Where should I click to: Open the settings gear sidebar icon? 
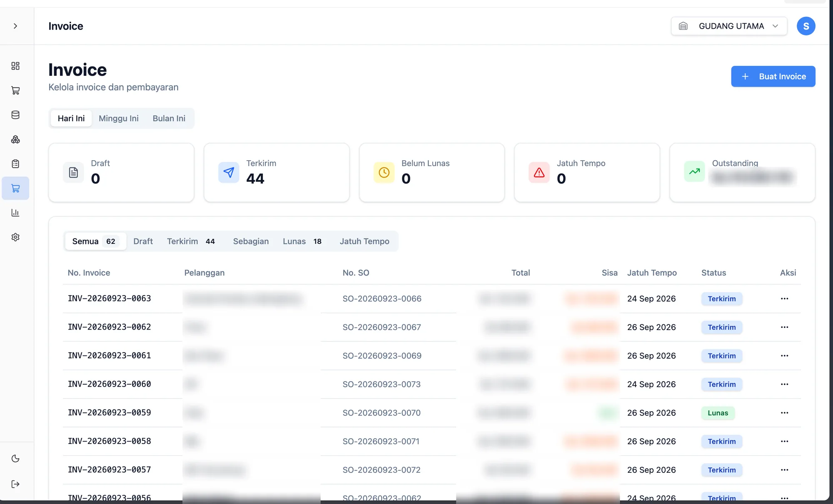[15, 237]
